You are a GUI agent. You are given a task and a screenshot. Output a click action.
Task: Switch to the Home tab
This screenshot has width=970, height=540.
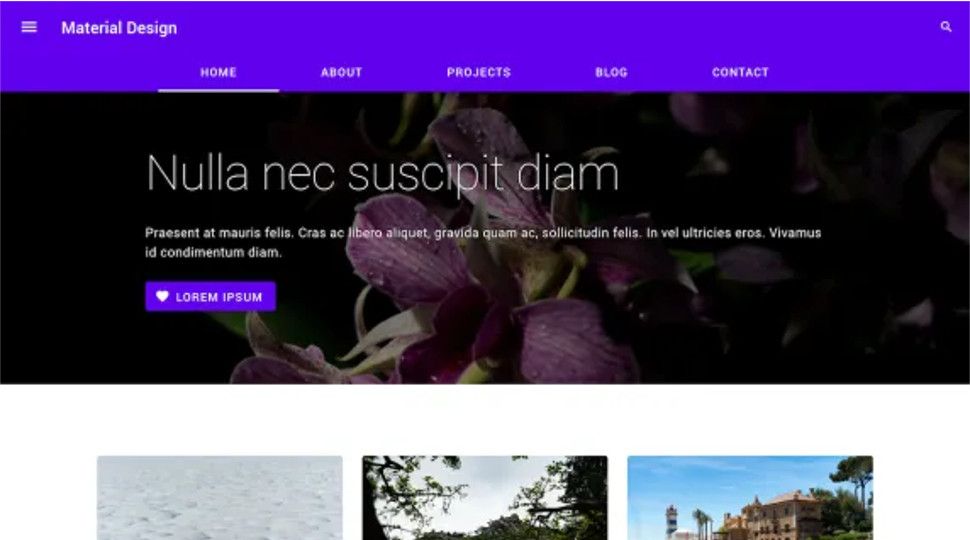click(x=218, y=72)
